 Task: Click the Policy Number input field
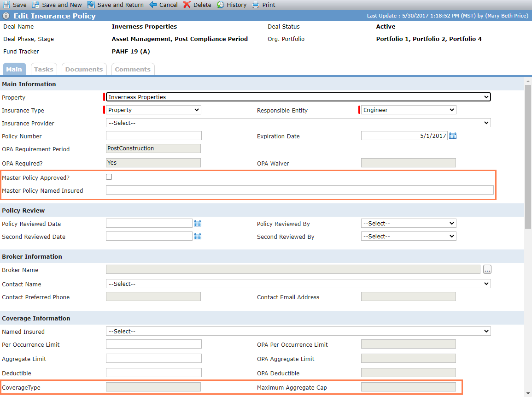coord(154,136)
